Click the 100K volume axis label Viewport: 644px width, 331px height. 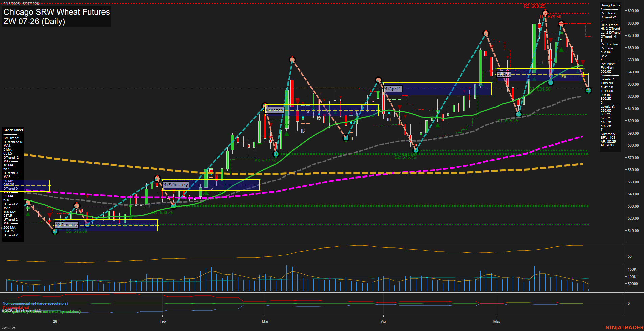632,277
